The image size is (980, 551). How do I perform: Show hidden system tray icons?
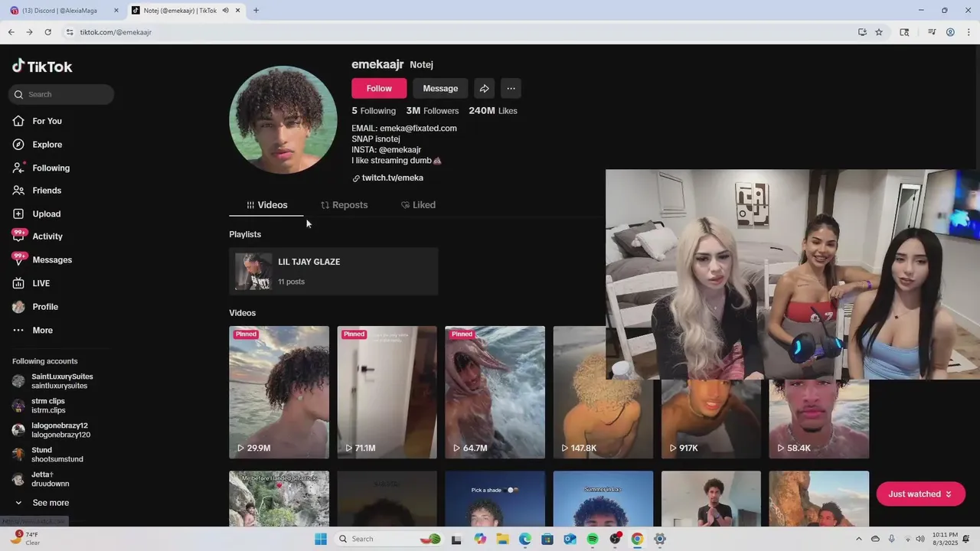click(858, 539)
